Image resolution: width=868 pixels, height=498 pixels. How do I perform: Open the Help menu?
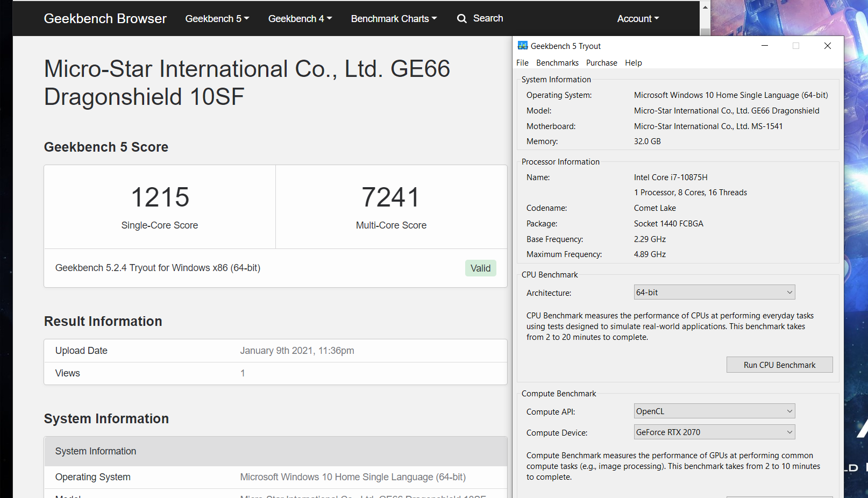coord(634,63)
